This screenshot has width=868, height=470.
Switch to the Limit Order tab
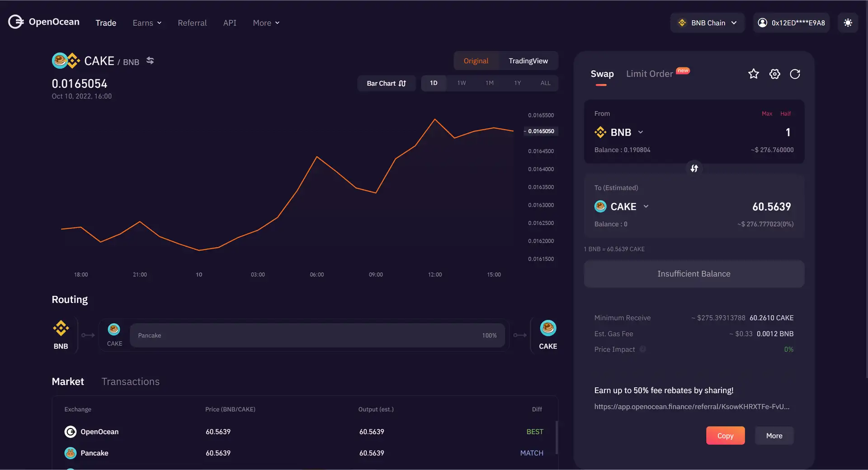click(x=649, y=74)
